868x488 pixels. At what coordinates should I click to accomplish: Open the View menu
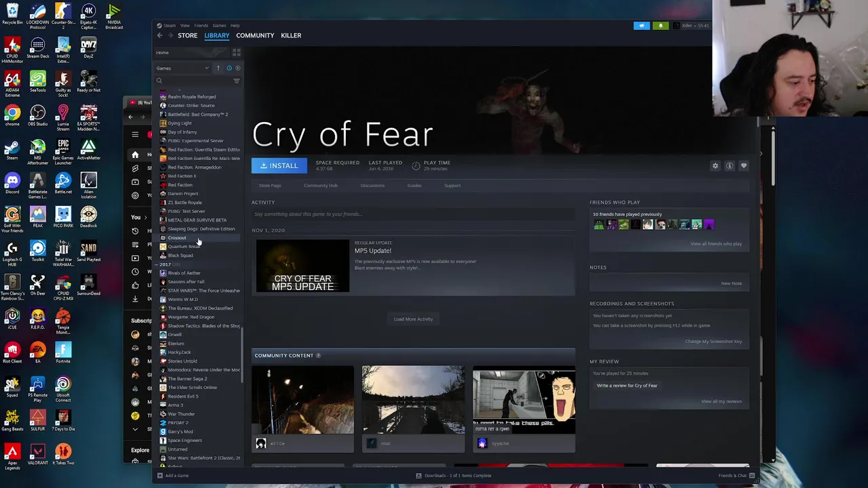pos(185,26)
